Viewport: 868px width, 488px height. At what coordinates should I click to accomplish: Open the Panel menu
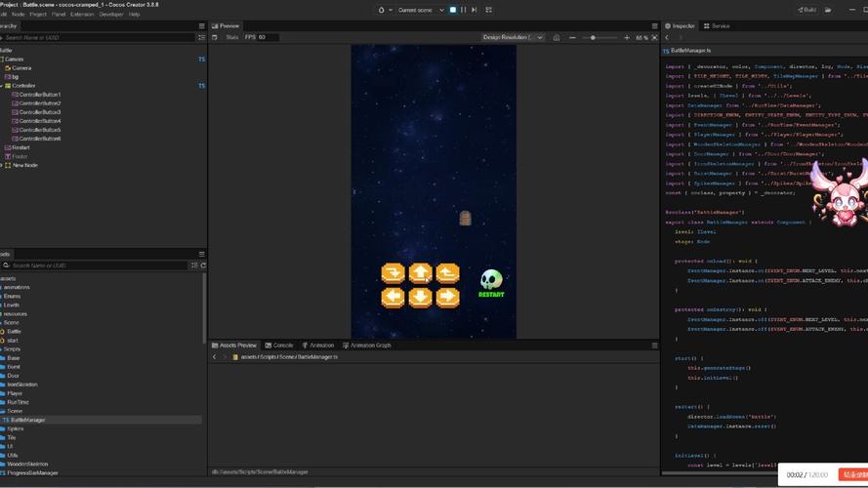coord(59,15)
